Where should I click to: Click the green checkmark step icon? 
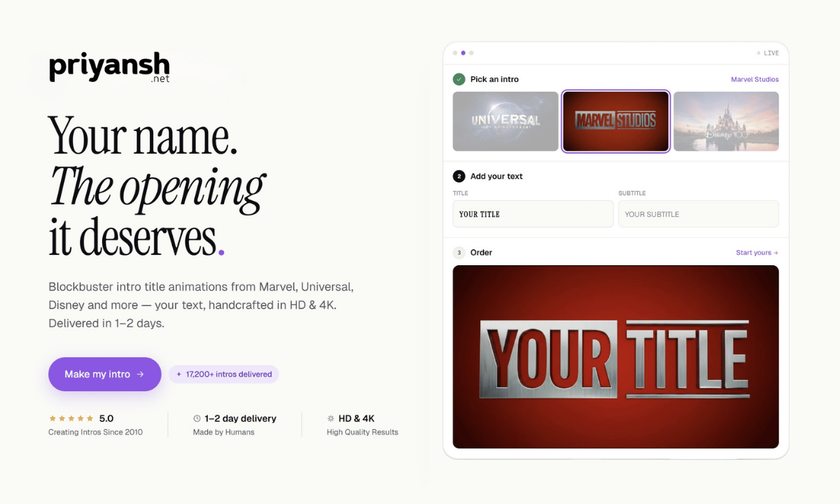[459, 79]
